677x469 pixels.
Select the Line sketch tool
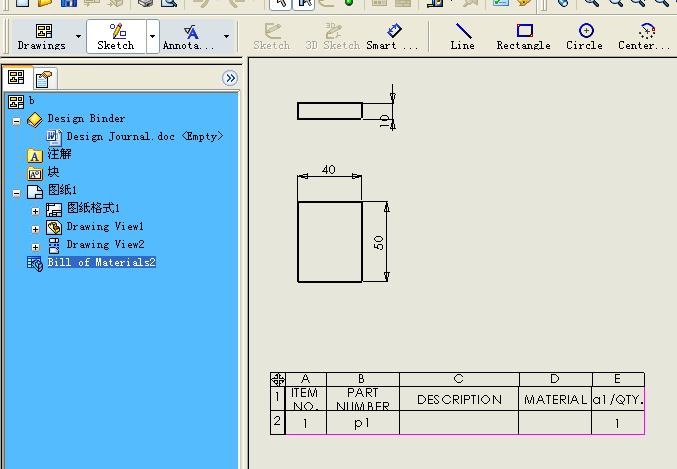pos(462,37)
